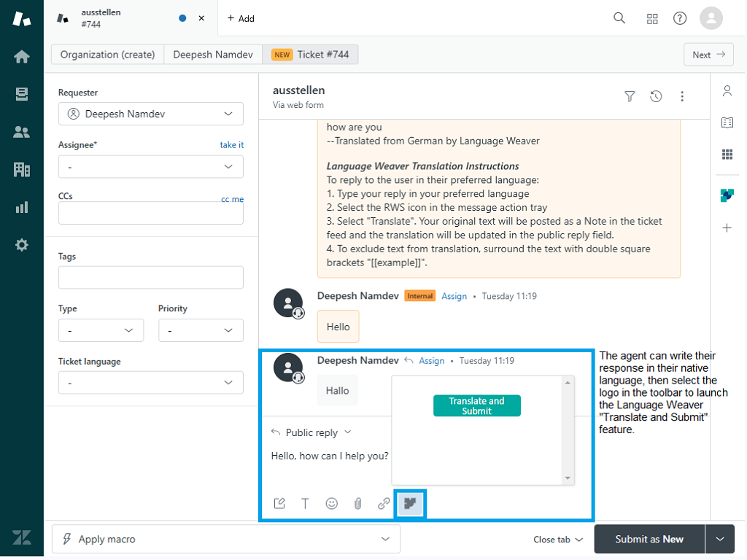Insert link with chain icon

pos(384,503)
